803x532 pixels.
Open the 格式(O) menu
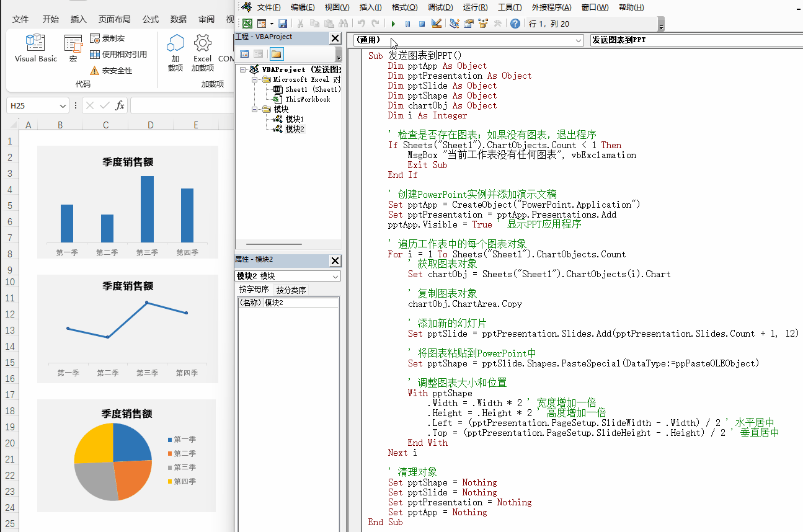point(404,7)
